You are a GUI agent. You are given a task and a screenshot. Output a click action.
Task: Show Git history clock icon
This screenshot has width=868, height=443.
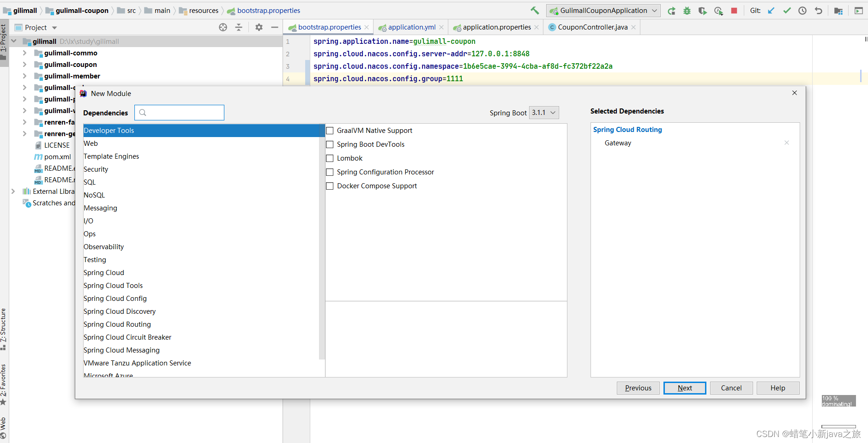802,11
